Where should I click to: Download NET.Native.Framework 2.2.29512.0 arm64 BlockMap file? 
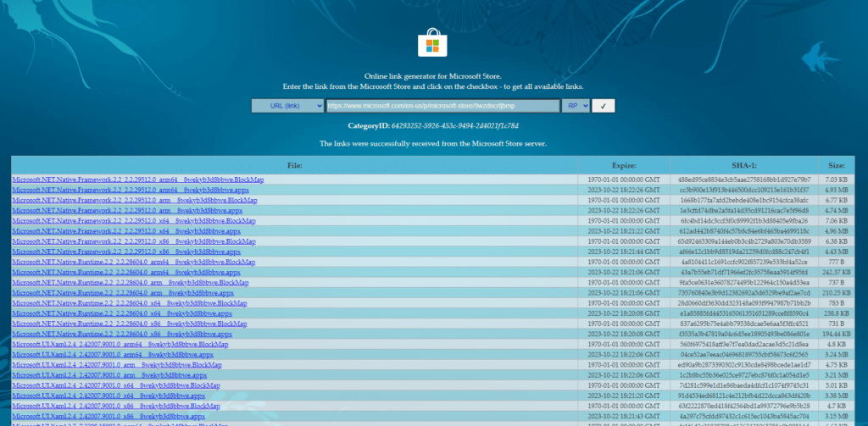coord(138,180)
